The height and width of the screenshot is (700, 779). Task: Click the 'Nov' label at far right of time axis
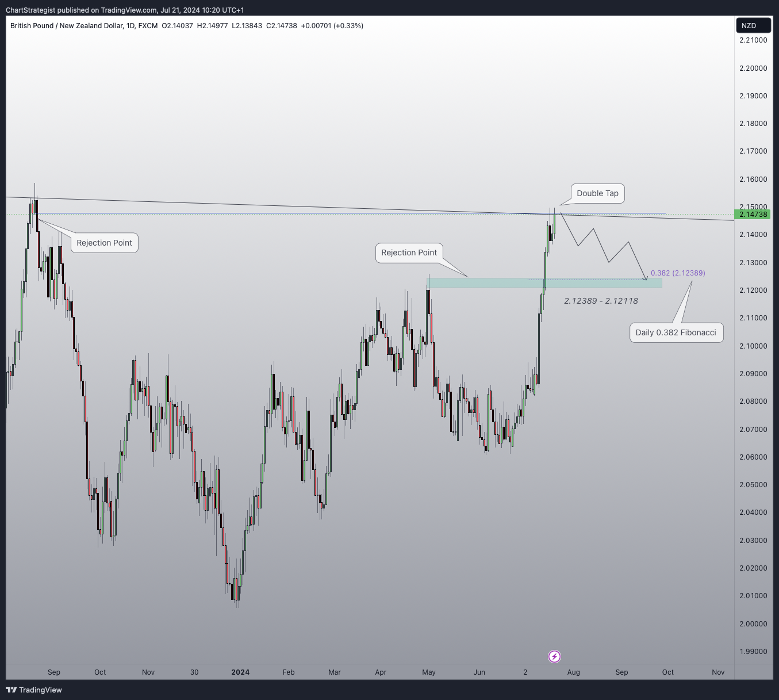click(x=718, y=672)
